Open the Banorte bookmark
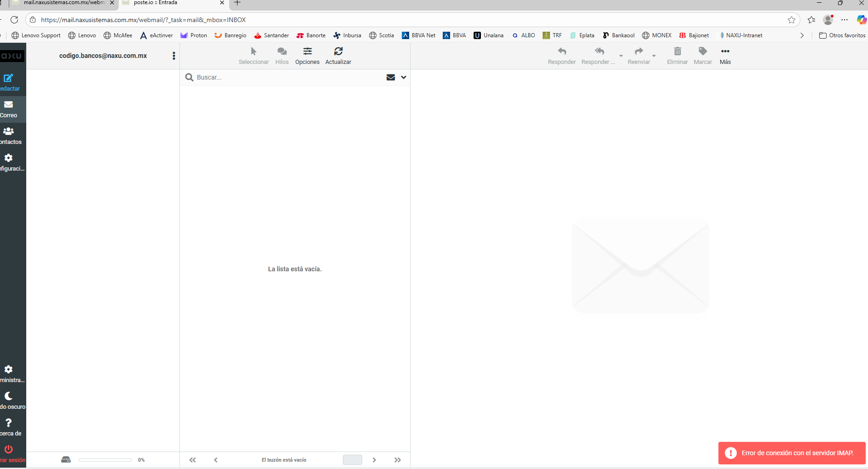This screenshot has height=469, width=868. click(x=311, y=35)
